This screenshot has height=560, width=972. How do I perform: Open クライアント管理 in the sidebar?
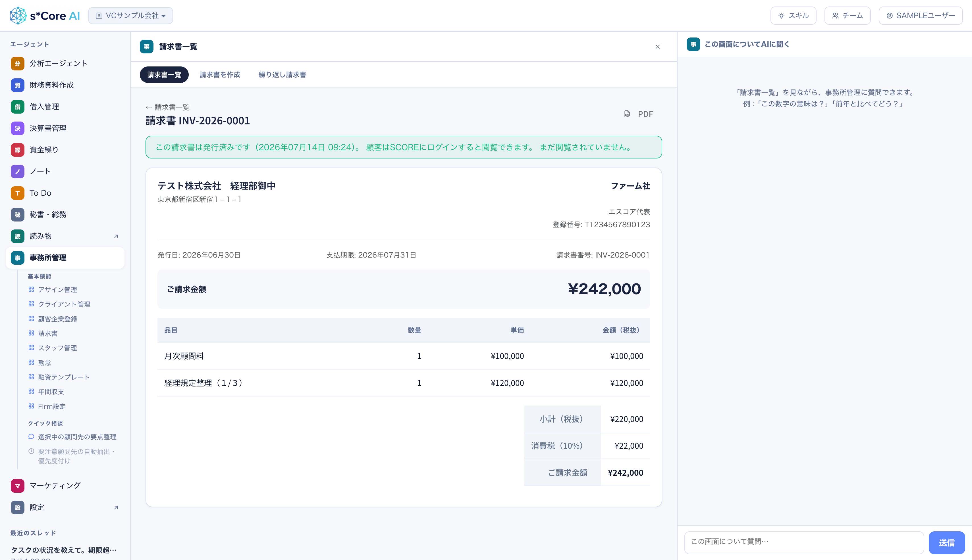point(64,304)
